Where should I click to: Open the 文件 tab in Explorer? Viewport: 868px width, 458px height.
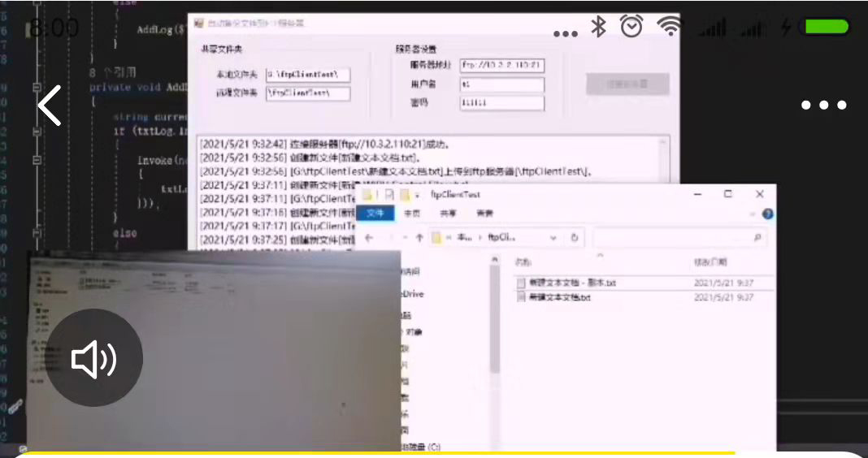375,214
